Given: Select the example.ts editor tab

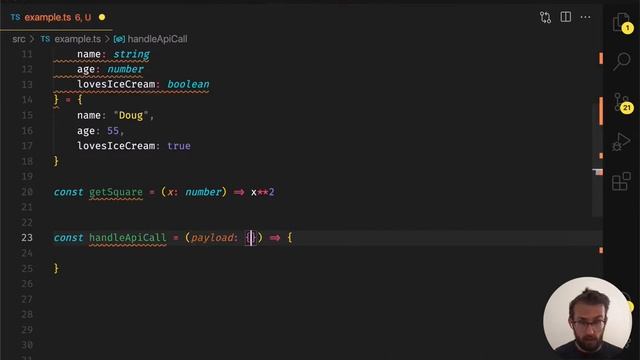Looking at the screenshot, I should pos(57,18).
